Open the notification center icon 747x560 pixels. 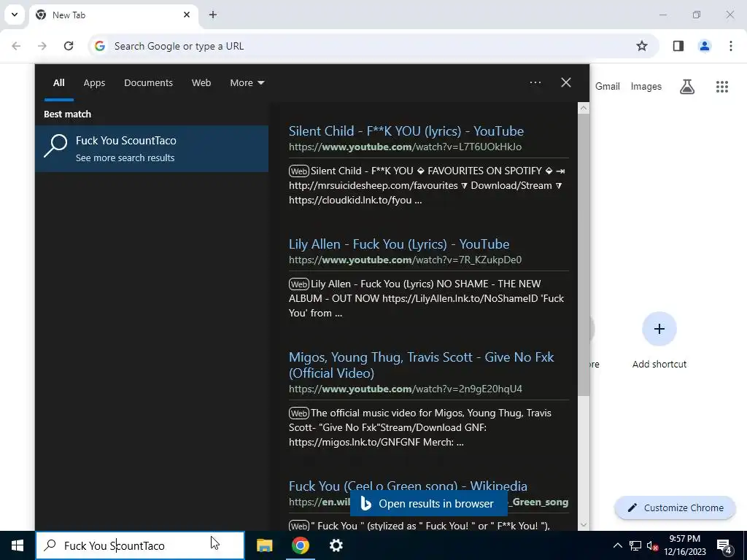[x=724, y=547]
